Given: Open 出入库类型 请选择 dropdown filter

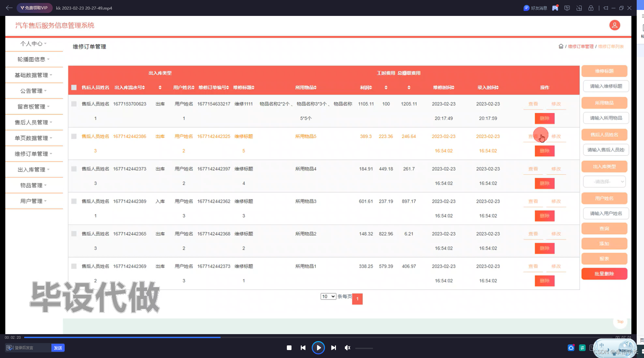Looking at the screenshot, I should [604, 182].
